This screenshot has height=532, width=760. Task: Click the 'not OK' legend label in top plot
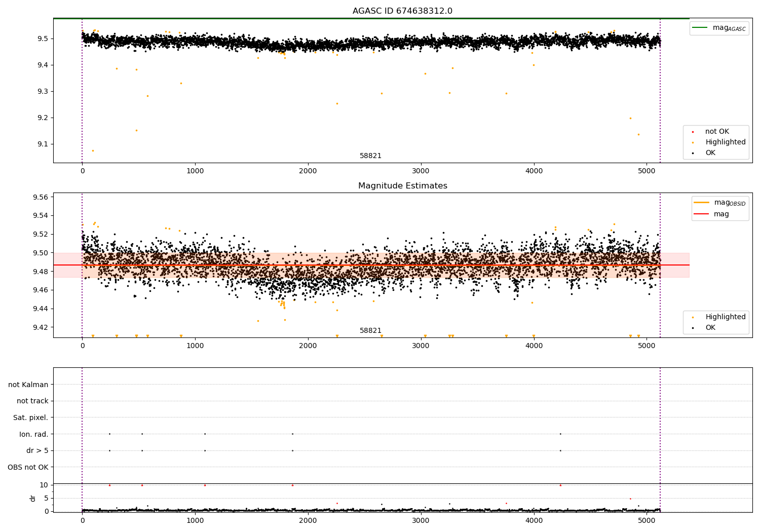tap(717, 132)
